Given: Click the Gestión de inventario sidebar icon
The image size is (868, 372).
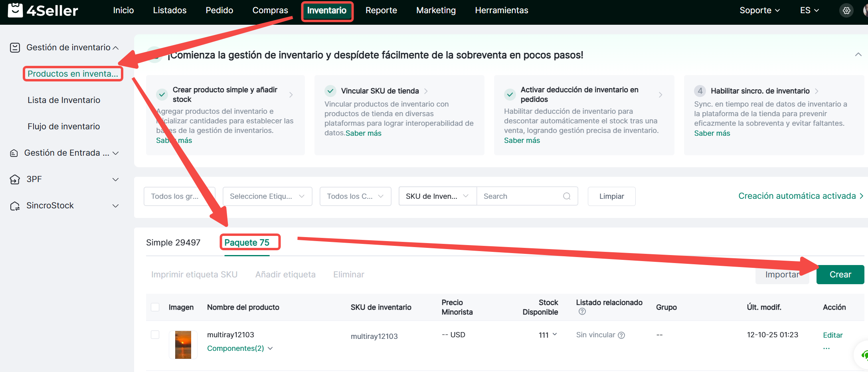Looking at the screenshot, I should (x=15, y=48).
